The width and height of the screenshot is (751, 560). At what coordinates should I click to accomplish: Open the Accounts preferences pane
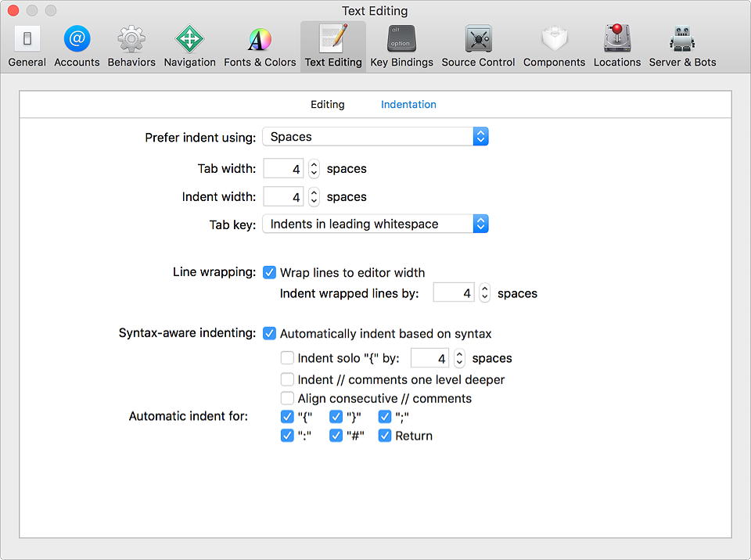coord(77,46)
